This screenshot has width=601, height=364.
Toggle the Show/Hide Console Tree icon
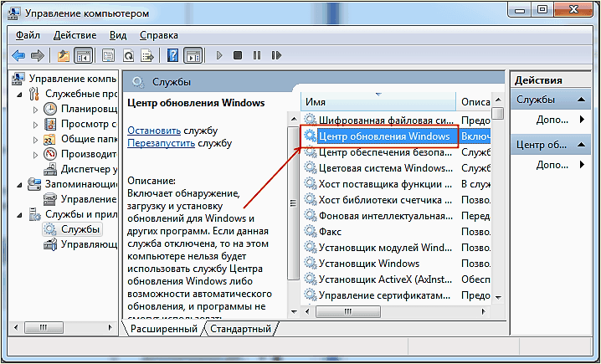click(83, 55)
